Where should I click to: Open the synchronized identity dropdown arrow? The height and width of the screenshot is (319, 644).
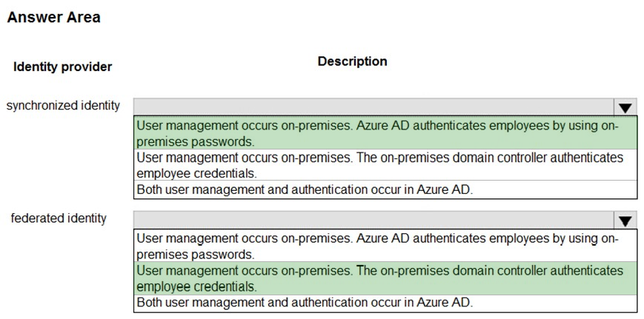click(x=625, y=108)
